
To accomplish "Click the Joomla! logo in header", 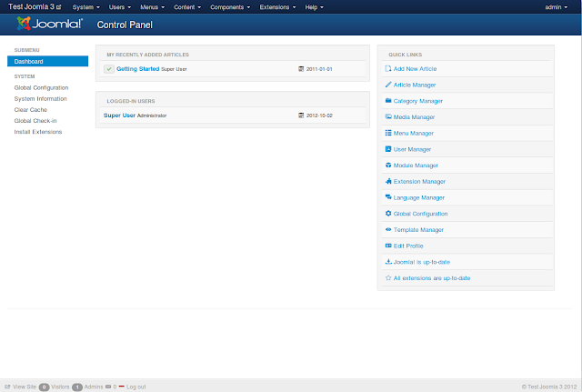I will point(50,24).
